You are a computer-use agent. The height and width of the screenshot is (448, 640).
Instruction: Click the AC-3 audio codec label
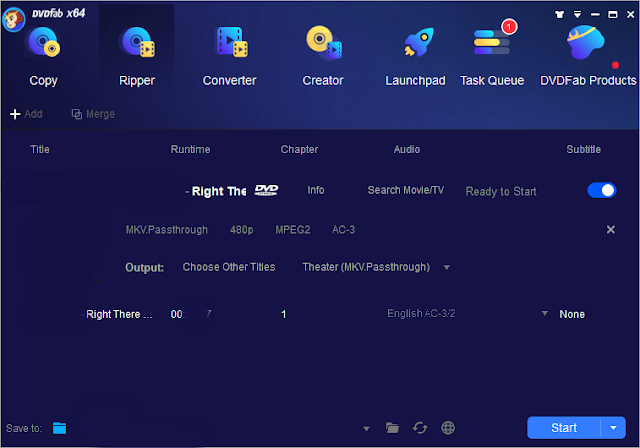343,230
